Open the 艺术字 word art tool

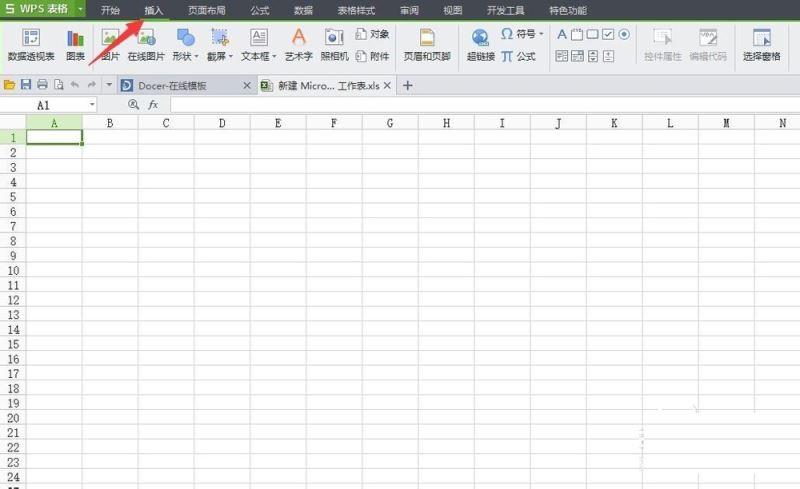pos(297,45)
